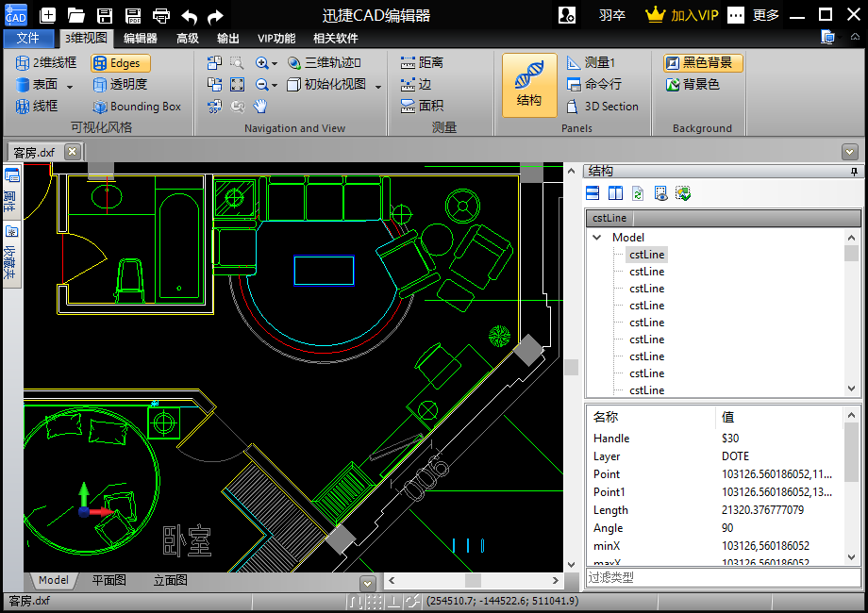The width and height of the screenshot is (868, 613).
Task: Toggle Bounding Box display
Action: click(x=137, y=107)
